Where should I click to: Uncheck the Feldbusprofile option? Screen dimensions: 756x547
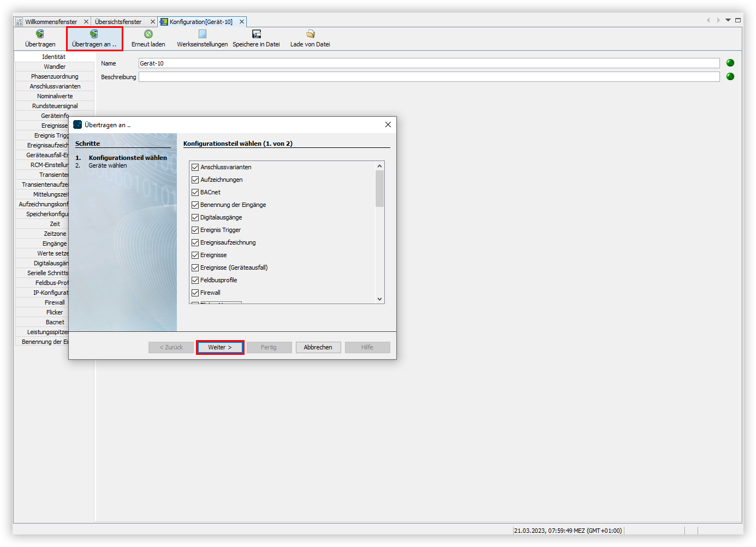[195, 280]
